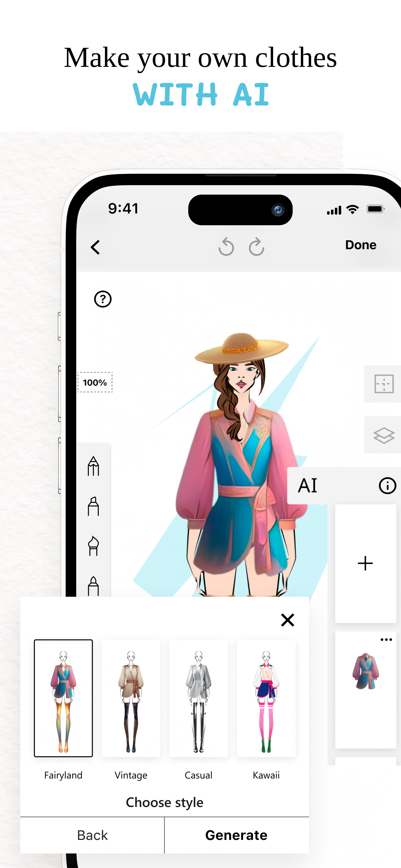Choose the Vintage style thumbnail
Screen dimensions: 401x868
(131, 698)
